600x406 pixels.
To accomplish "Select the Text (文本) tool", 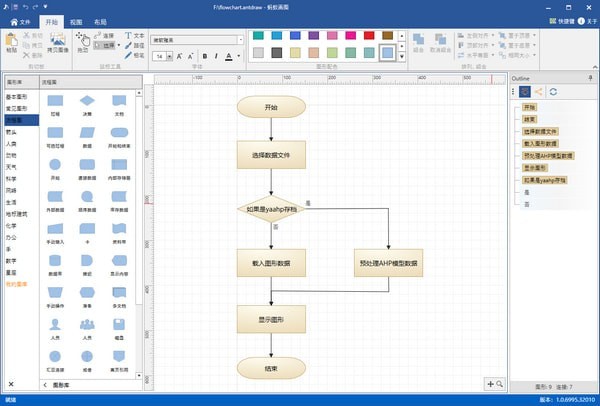I will (135, 36).
